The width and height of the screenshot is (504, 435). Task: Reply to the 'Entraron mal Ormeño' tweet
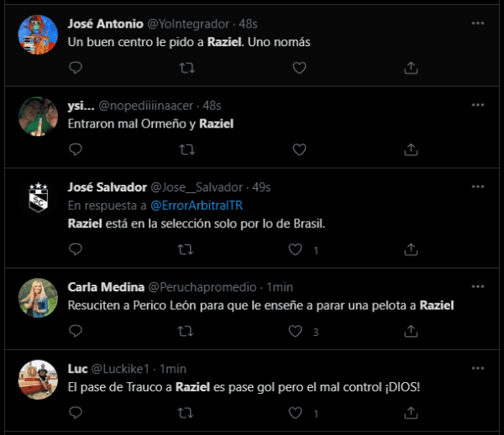(75, 149)
